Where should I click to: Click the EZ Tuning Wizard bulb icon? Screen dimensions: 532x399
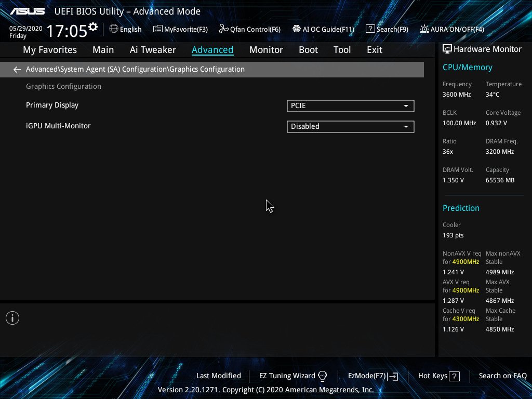point(323,376)
